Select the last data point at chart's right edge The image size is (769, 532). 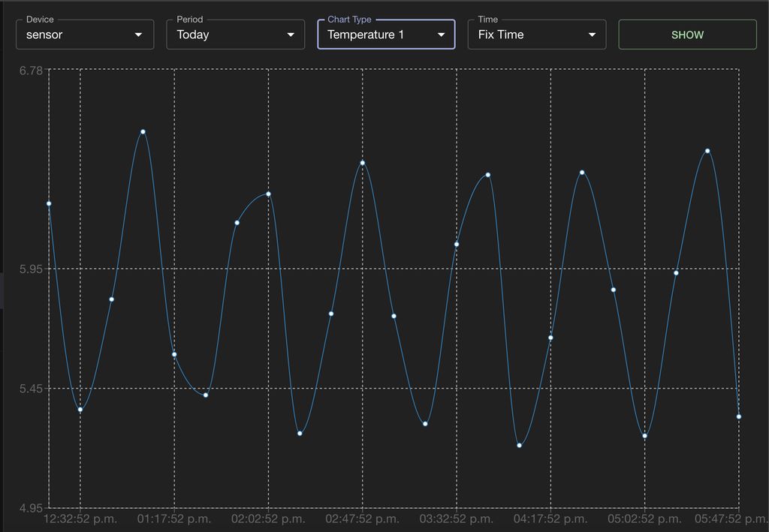click(x=739, y=416)
